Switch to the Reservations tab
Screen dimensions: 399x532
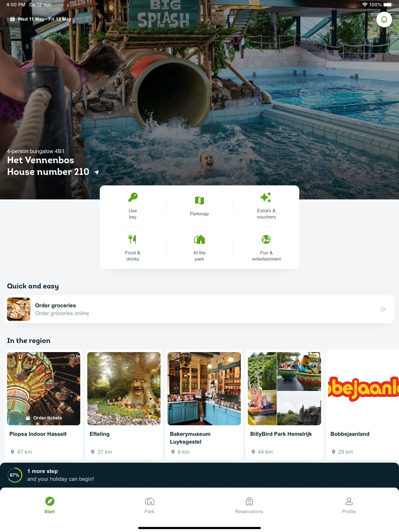249,506
